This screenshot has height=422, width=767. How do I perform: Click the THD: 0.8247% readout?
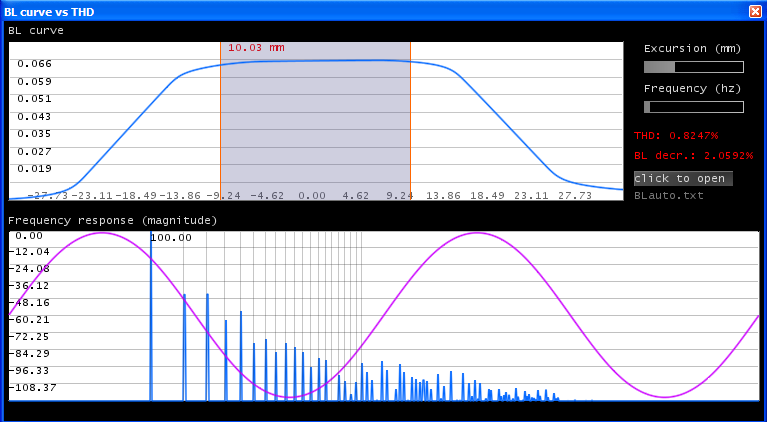676,135
